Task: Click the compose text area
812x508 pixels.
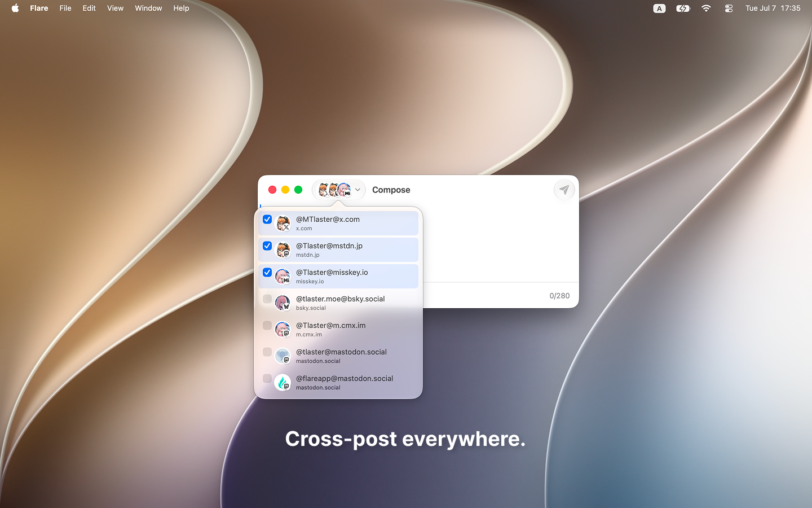Action: click(x=501, y=243)
